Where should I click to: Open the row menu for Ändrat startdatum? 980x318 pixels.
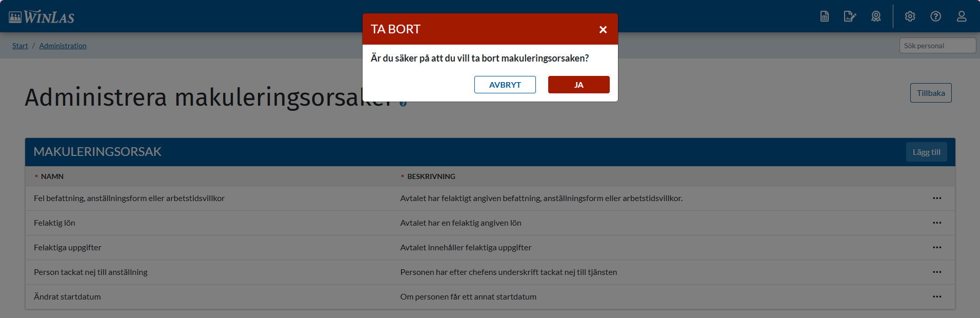pos(937,296)
